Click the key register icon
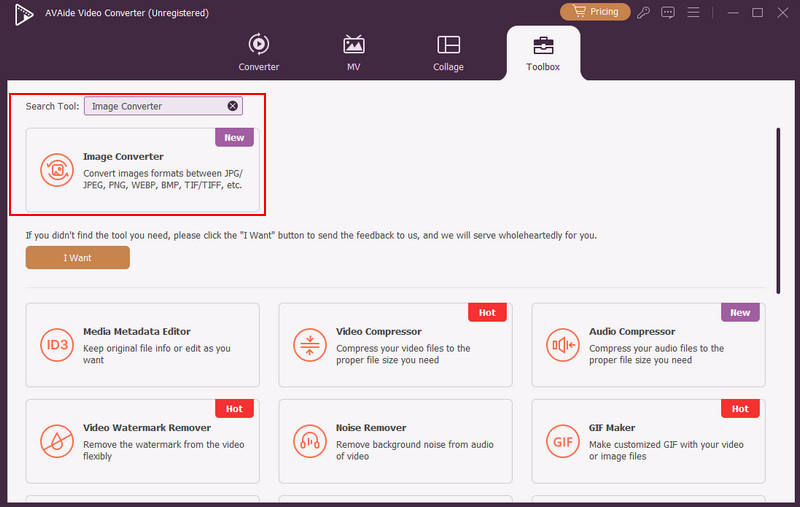Screen dimensions: 800x507 click(643, 12)
